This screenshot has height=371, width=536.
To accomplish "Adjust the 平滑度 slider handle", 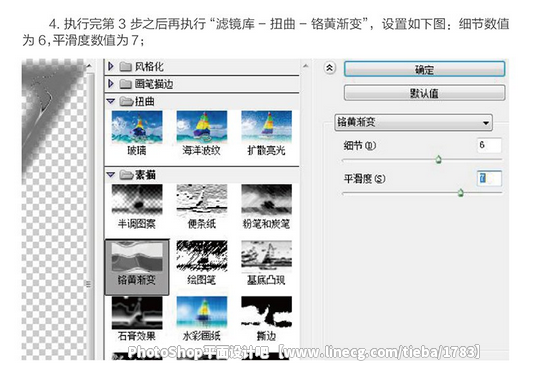I will pyautogui.click(x=460, y=193).
